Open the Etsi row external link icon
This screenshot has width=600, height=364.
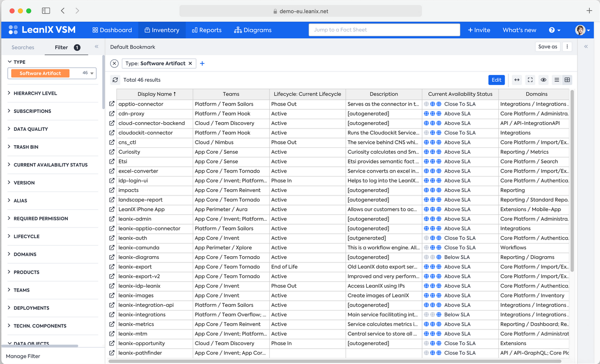pos(112,161)
